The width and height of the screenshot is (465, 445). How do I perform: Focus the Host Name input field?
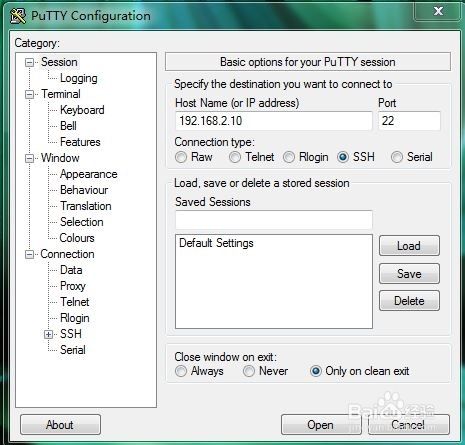click(x=274, y=121)
